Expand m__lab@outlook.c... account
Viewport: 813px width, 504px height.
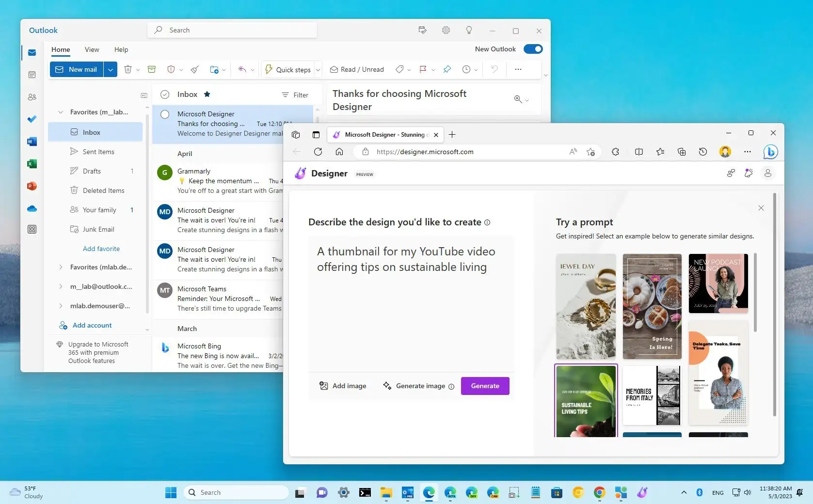61,286
